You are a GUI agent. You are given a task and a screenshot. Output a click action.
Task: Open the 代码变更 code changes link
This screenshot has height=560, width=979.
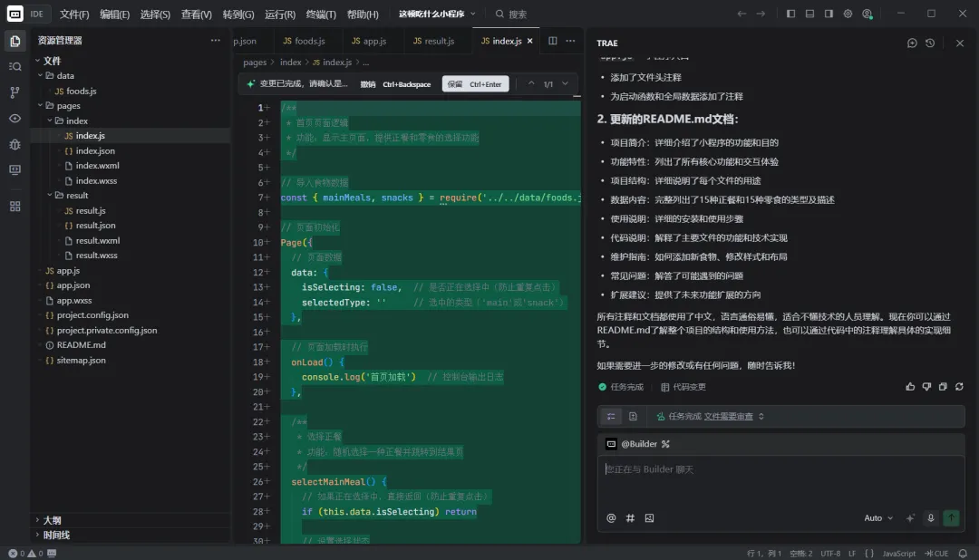click(683, 387)
